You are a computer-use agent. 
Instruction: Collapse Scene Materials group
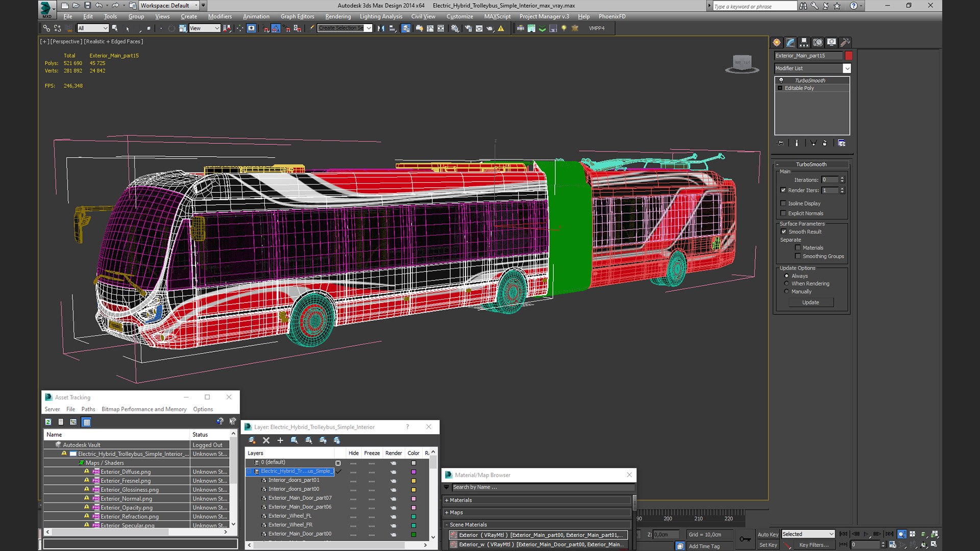(x=537, y=524)
